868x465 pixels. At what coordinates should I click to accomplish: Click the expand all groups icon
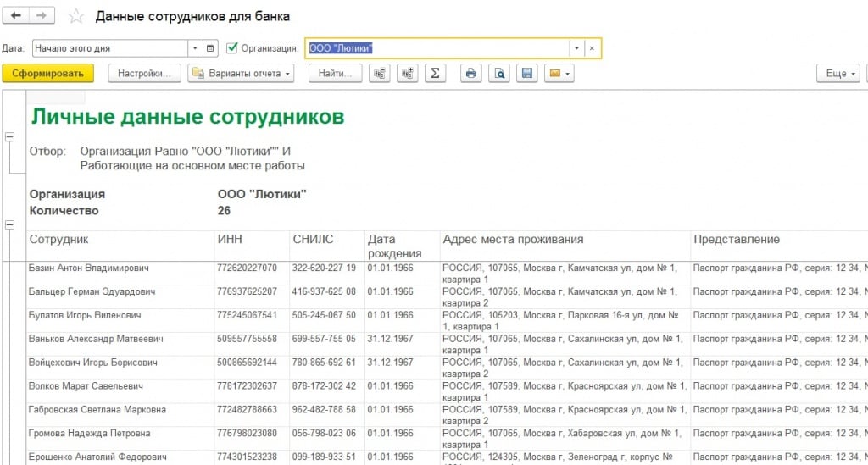pos(407,74)
